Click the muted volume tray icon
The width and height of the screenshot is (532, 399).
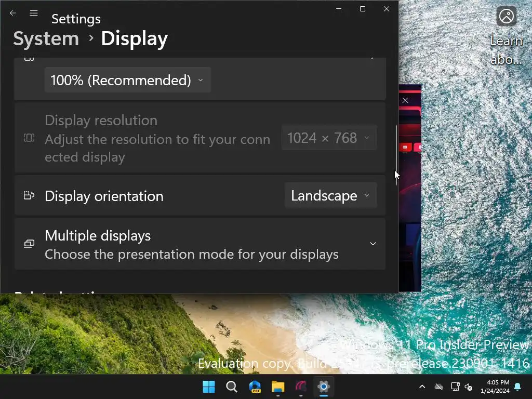coord(469,387)
